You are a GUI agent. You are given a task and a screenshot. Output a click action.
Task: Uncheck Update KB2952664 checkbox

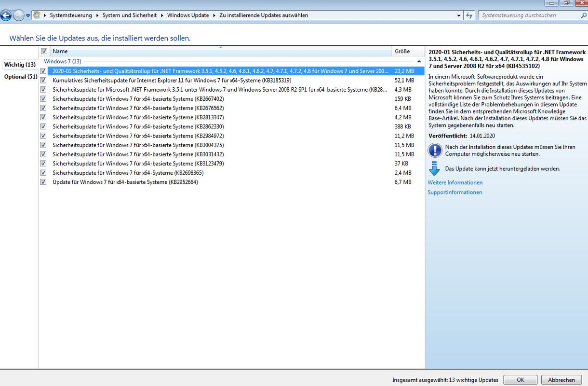click(43, 182)
